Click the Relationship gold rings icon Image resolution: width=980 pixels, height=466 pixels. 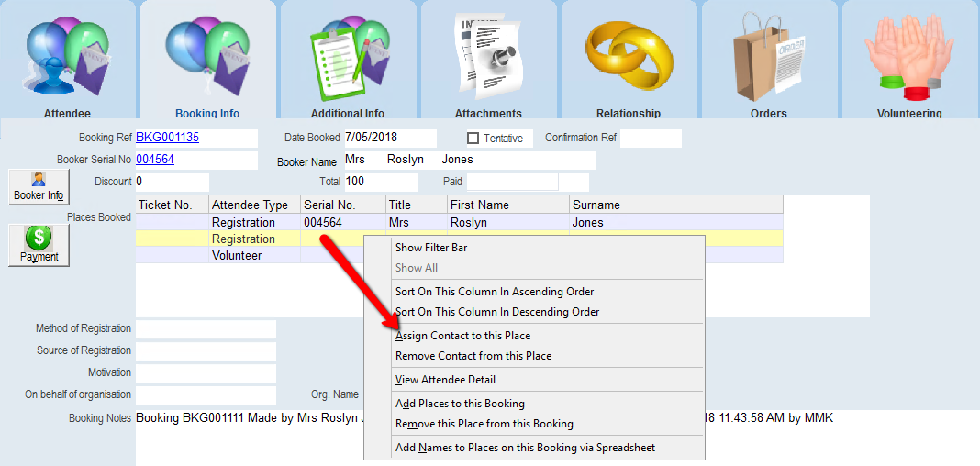(x=629, y=57)
